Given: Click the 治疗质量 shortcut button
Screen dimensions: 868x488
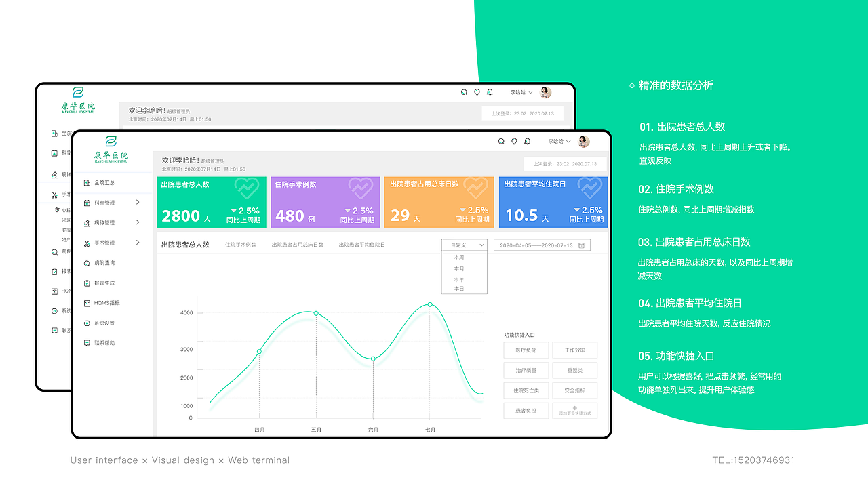Looking at the screenshot, I should pyautogui.click(x=526, y=370).
